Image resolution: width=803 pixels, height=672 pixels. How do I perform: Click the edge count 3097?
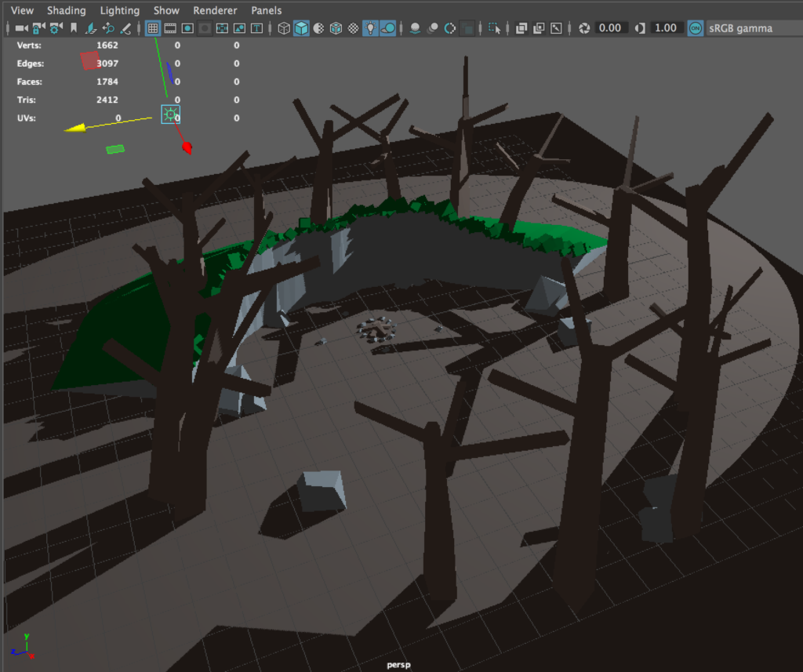click(107, 64)
